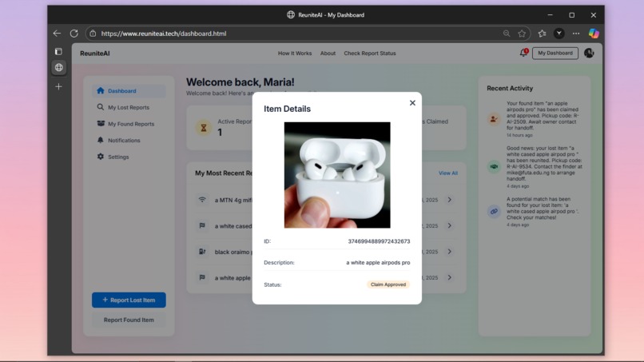This screenshot has width=644, height=362.
Task: Click the Report Found Item button
Action: [x=129, y=320]
